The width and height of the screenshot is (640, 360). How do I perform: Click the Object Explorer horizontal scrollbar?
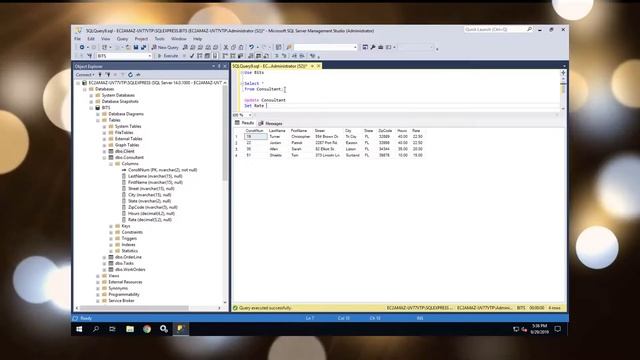tap(135, 308)
